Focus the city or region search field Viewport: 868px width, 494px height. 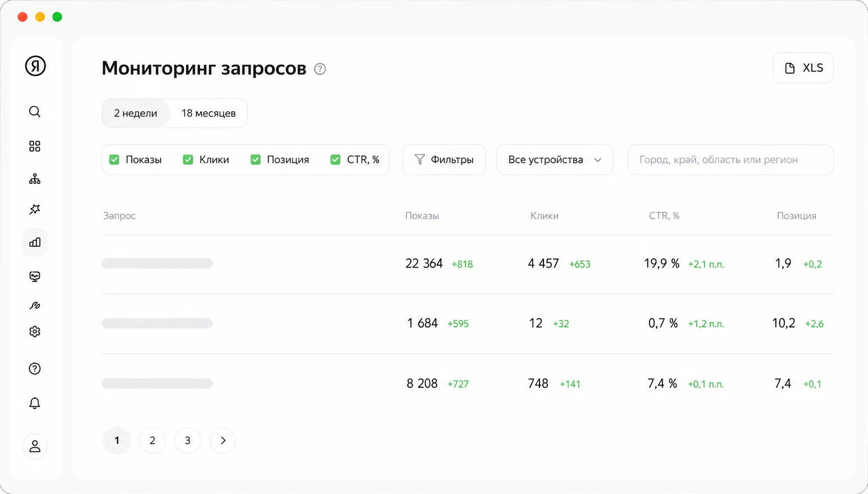click(730, 160)
